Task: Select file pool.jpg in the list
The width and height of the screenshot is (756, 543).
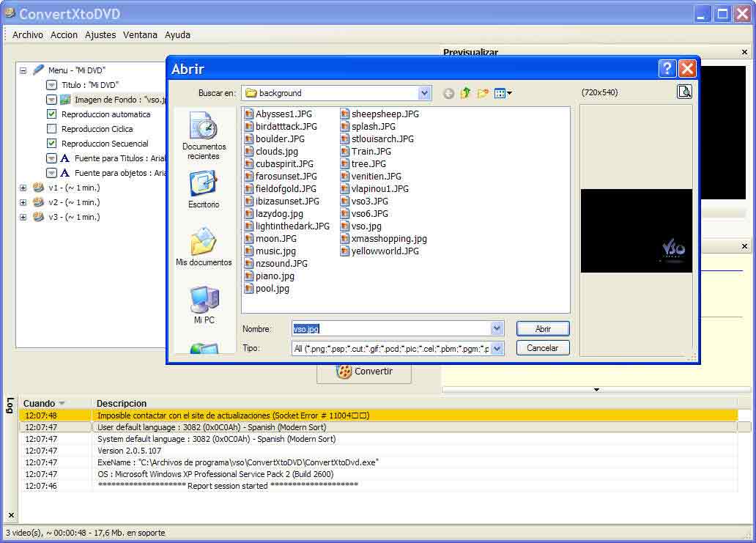Action: (x=267, y=289)
